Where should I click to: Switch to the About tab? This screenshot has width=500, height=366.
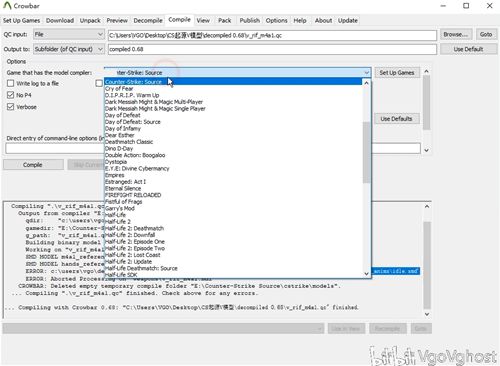(323, 21)
